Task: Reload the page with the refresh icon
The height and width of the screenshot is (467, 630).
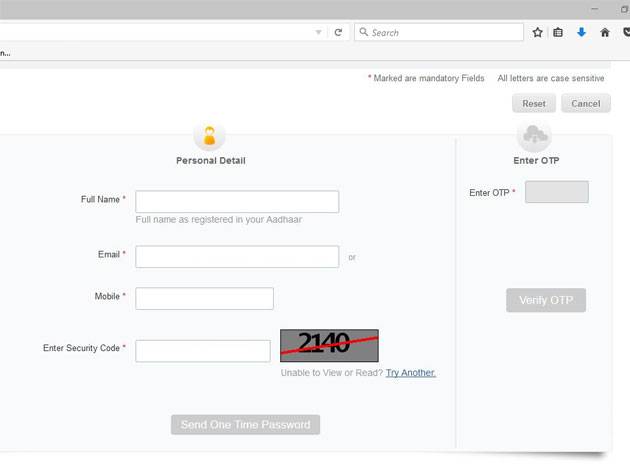Action: coord(338,33)
